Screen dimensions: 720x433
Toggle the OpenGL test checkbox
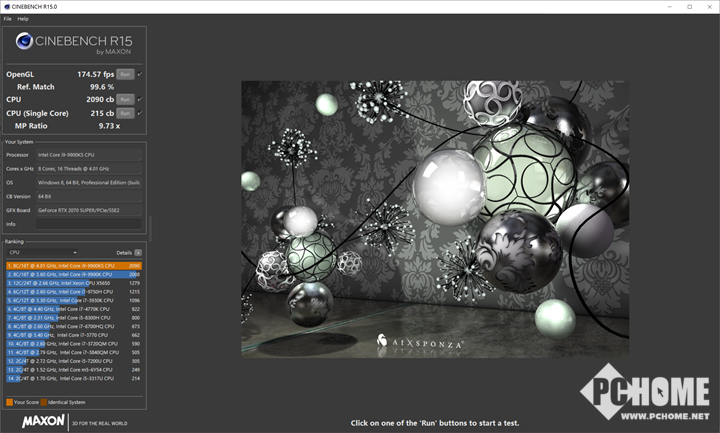140,74
